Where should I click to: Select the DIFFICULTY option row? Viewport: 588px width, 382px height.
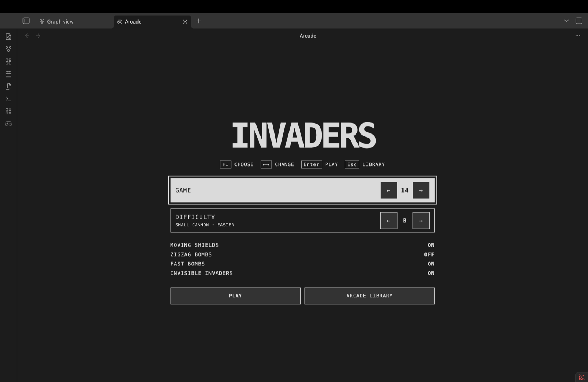click(302, 221)
